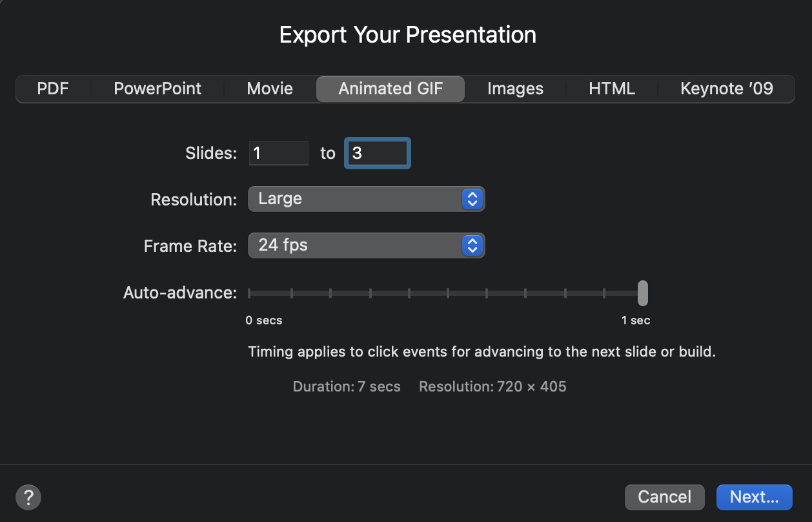The height and width of the screenshot is (522, 812).
Task: Click the Next button to continue export
Action: coord(754,497)
